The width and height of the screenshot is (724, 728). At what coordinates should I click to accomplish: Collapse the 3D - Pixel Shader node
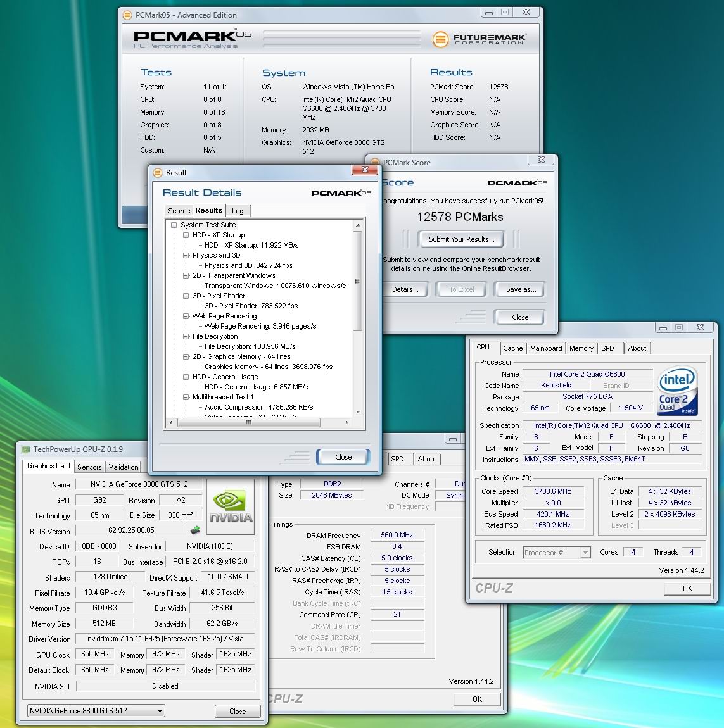point(186,296)
